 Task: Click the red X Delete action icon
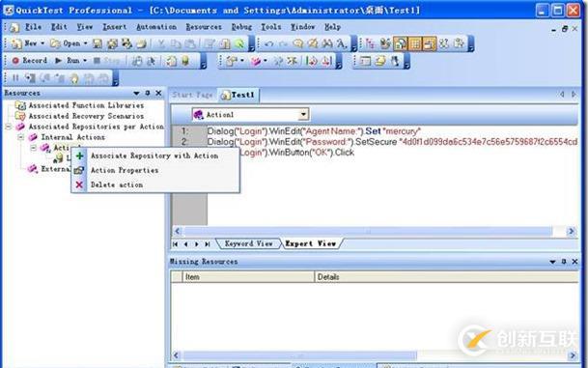79,184
